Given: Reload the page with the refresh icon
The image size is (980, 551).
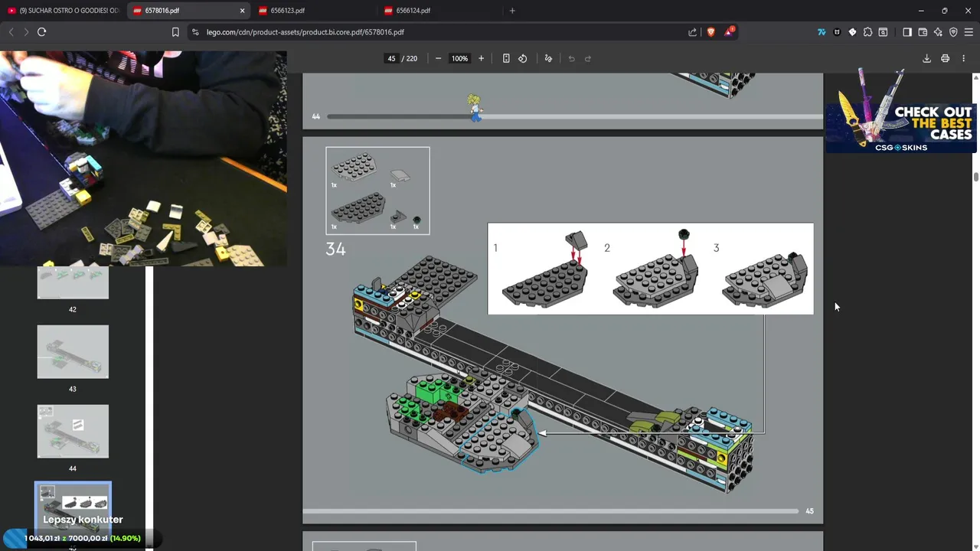Looking at the screenshot, I should (x=41, y=32).
